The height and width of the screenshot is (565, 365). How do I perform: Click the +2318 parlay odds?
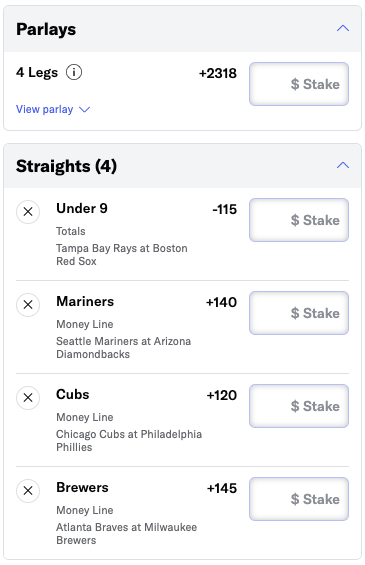coord(218,74)
